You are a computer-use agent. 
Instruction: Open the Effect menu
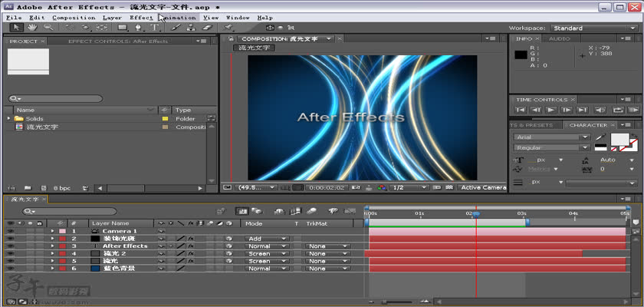point(141,17)
